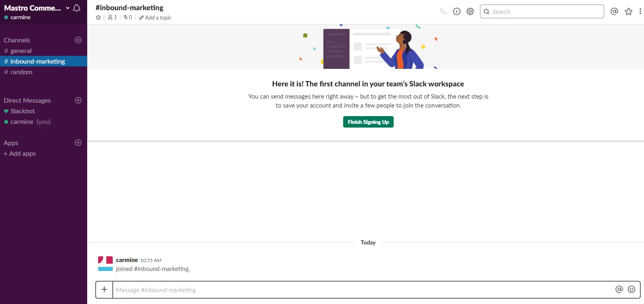Show mentions and reactions in header
The height and width of the screenshot is (304, 644).
614,11
